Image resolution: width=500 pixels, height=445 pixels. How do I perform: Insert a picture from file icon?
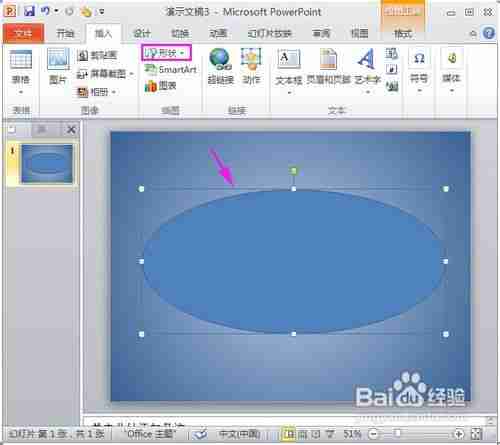(x=58, y=59)
